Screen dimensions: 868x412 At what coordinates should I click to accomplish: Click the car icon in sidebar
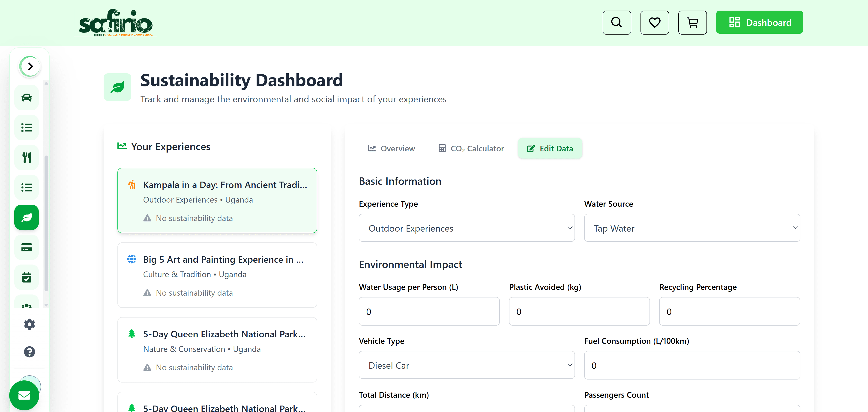point(27,98)
